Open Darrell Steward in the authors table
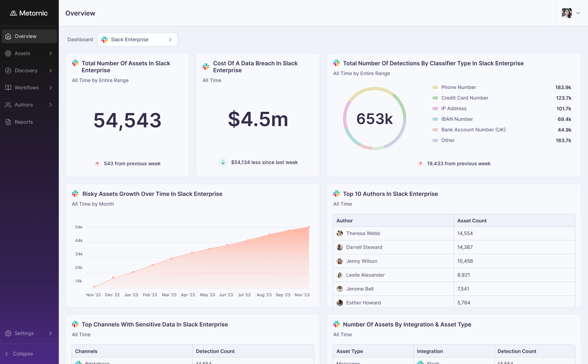The image size is (588, 364). tap(364, 247)
